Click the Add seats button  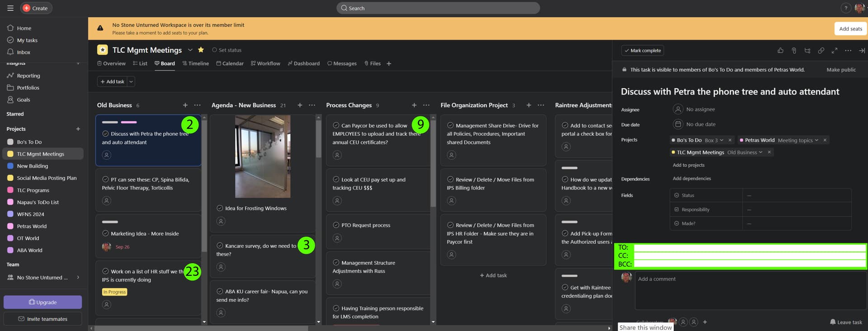tap(850, 29)
